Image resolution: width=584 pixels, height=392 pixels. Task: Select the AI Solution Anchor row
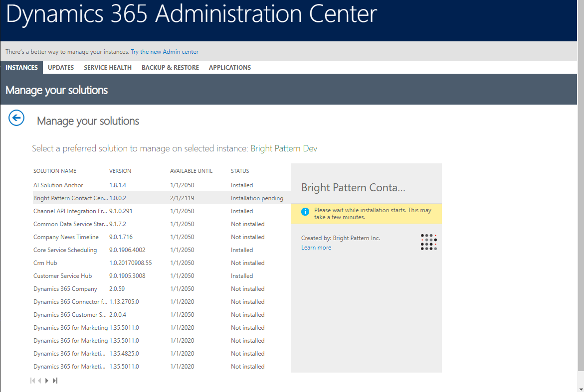[x=162, y=185]
